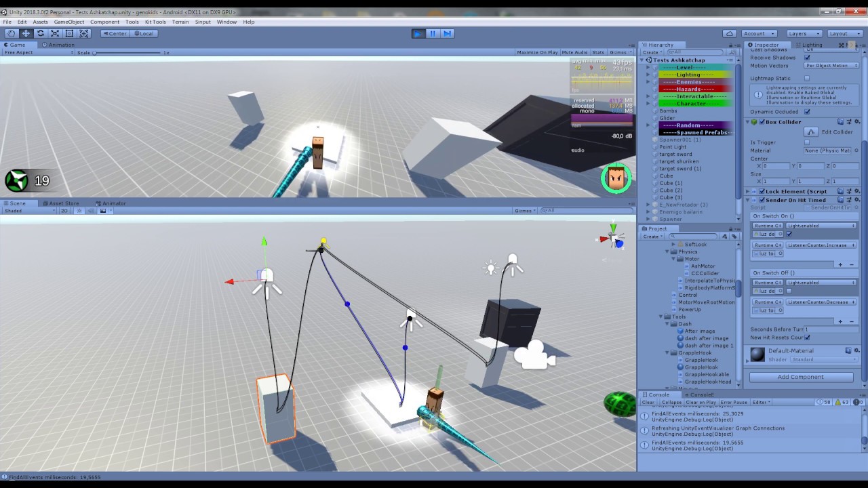
Task: Adjust the Game view Scale slider
Action: 127,52
